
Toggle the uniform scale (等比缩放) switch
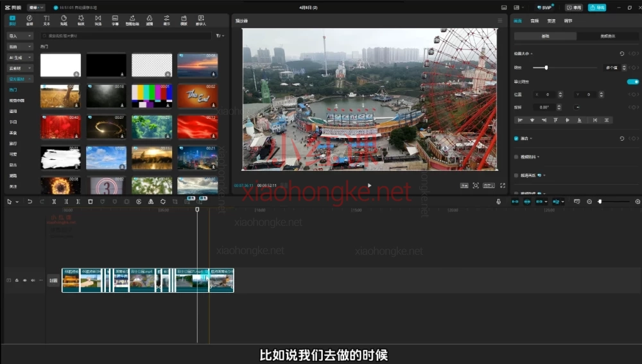pos(632,82)
